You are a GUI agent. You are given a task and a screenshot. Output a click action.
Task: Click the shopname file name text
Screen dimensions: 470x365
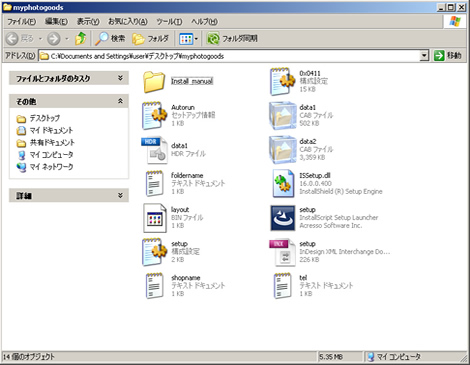[x=186, y=278]
